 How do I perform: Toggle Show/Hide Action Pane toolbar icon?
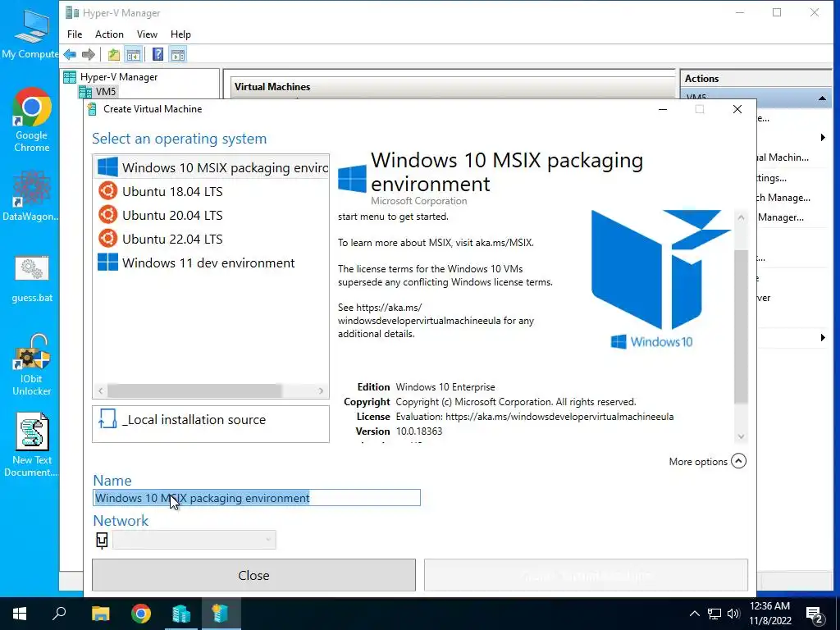(x=178, y=54)
